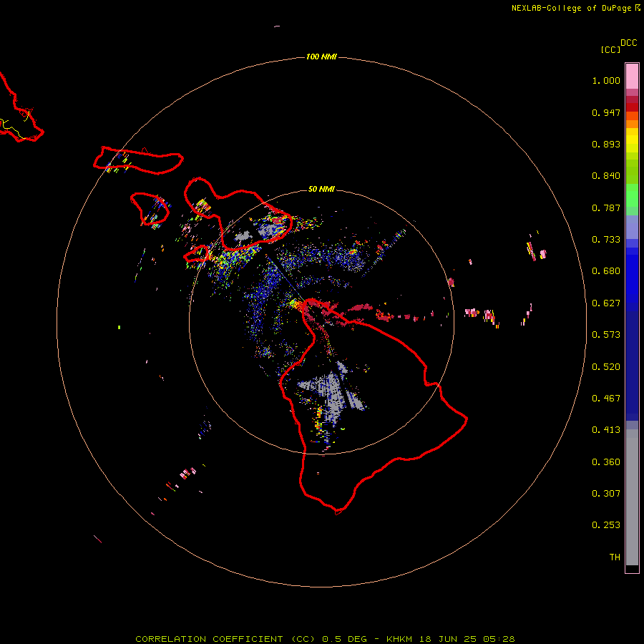Click the DCC legend title
This screenshot has height=644, width=644.
tap(629, 43)
